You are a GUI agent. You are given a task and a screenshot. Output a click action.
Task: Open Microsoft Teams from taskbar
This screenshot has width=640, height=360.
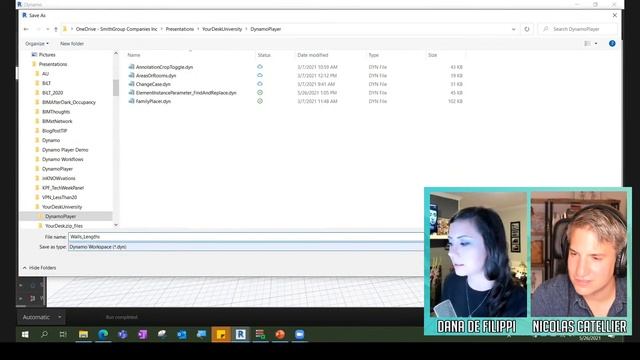tap(122, 334)
